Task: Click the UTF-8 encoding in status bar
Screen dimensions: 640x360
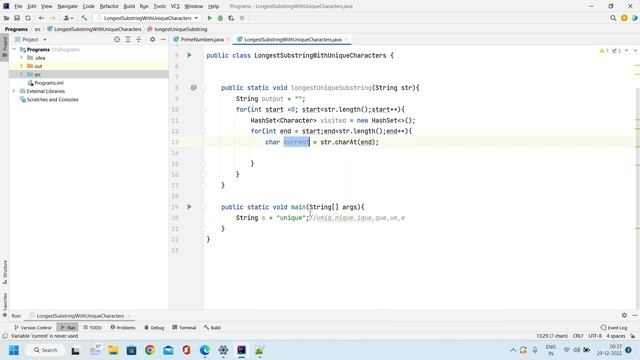Action: [595, 336]
